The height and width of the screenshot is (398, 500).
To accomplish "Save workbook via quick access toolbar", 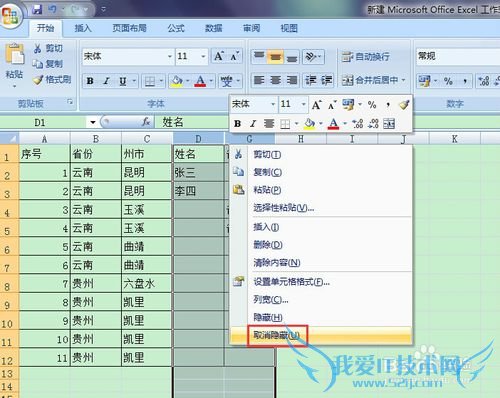I will tap(37, 10).
